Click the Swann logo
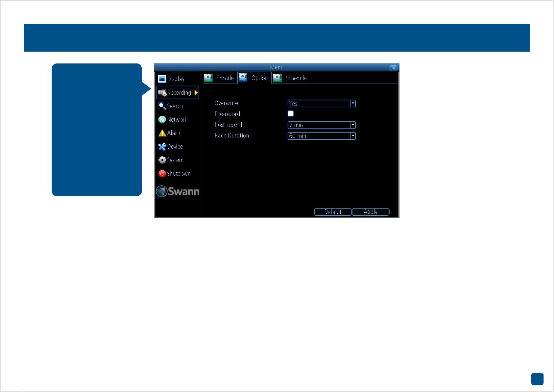 click(178, 191)
